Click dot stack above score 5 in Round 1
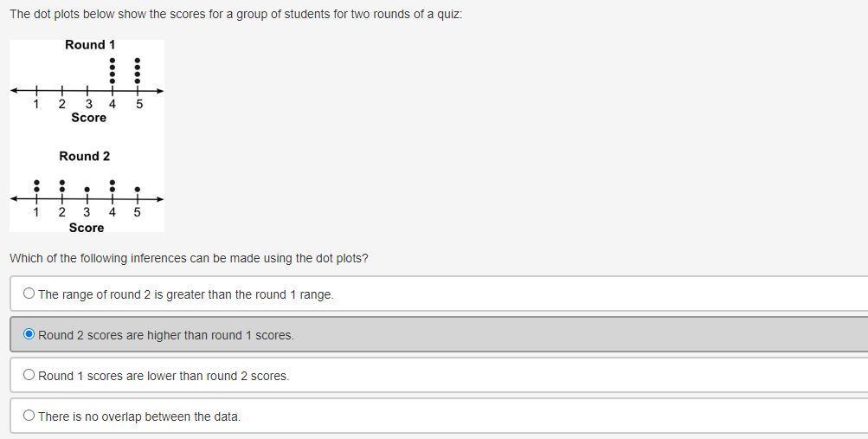 137,71
